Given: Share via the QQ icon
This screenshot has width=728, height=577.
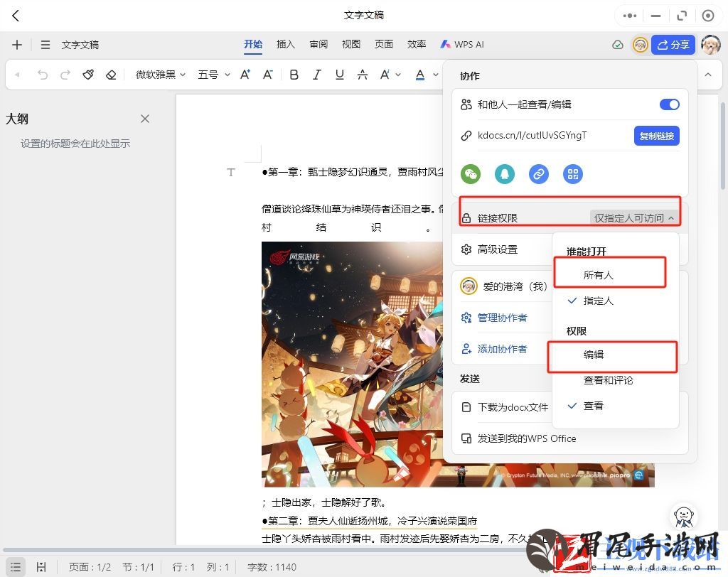Looking at the screenshot, I should click(x=505, y=174).
